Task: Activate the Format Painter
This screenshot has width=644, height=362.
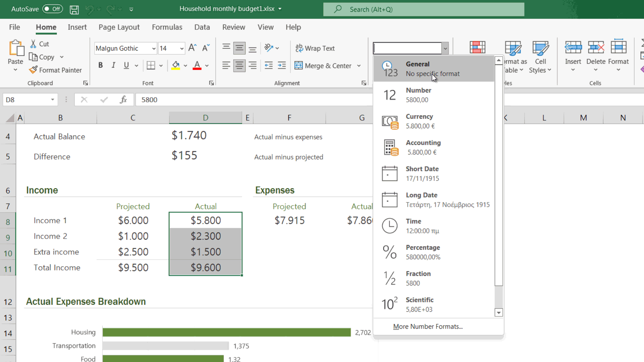Action: click(55, 70)
